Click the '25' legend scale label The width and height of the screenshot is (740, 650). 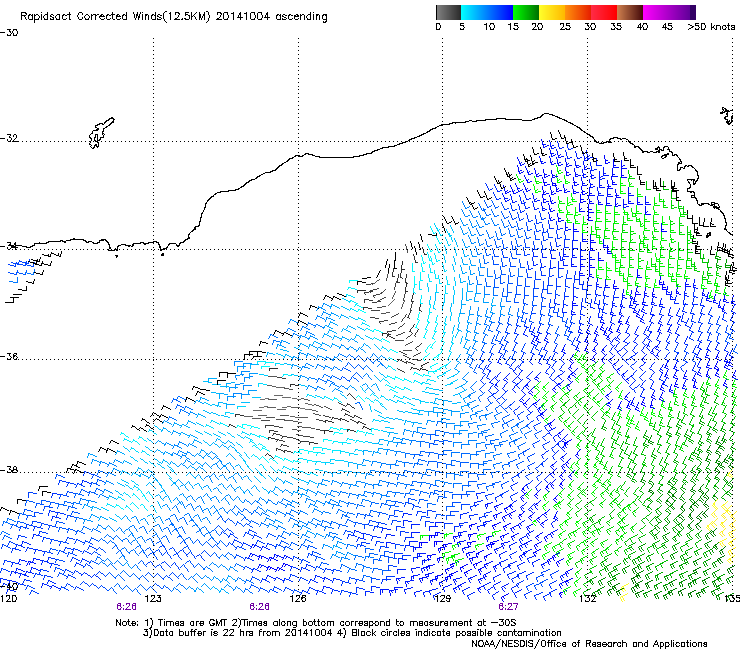click(x=565, y=27)
